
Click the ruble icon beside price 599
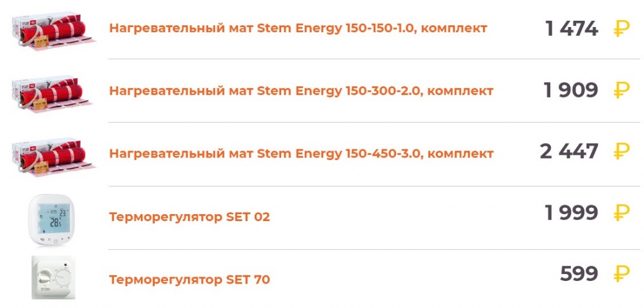click(621, 274)
